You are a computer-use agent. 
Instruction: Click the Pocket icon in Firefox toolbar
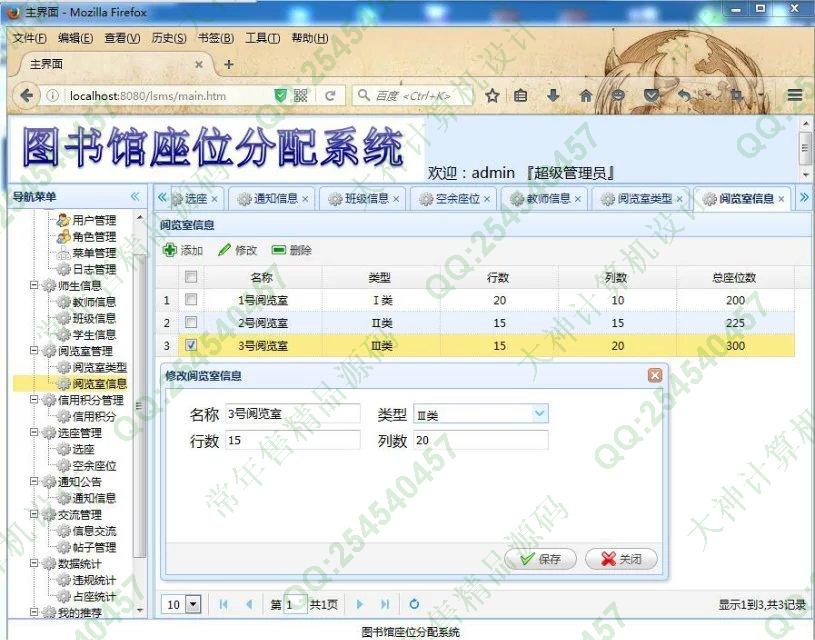coord(651,95)
